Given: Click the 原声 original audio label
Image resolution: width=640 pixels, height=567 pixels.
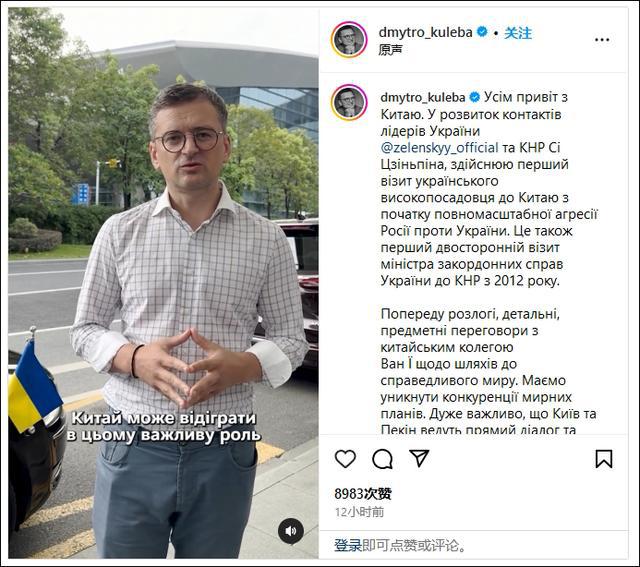Looking at the screenshot, I should point(390,49).
